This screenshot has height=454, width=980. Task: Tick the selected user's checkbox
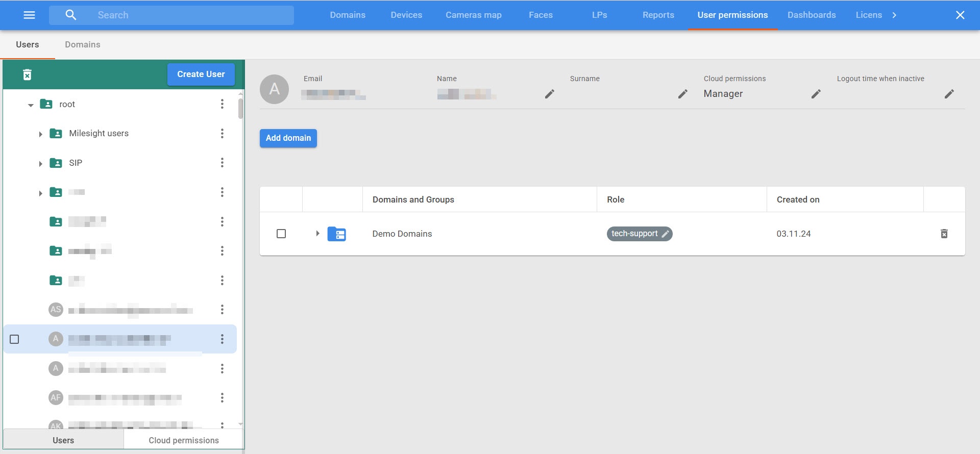pyautogui.click(x=14, y=339)
